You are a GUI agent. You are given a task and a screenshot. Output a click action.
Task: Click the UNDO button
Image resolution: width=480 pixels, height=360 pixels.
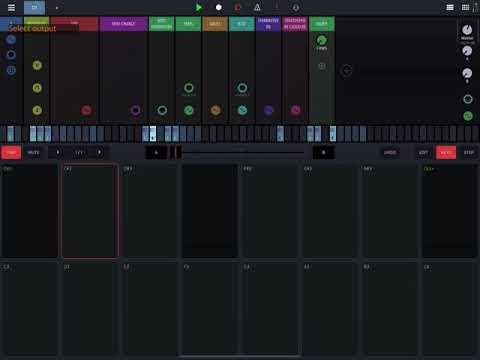click(x=390, y=152)
